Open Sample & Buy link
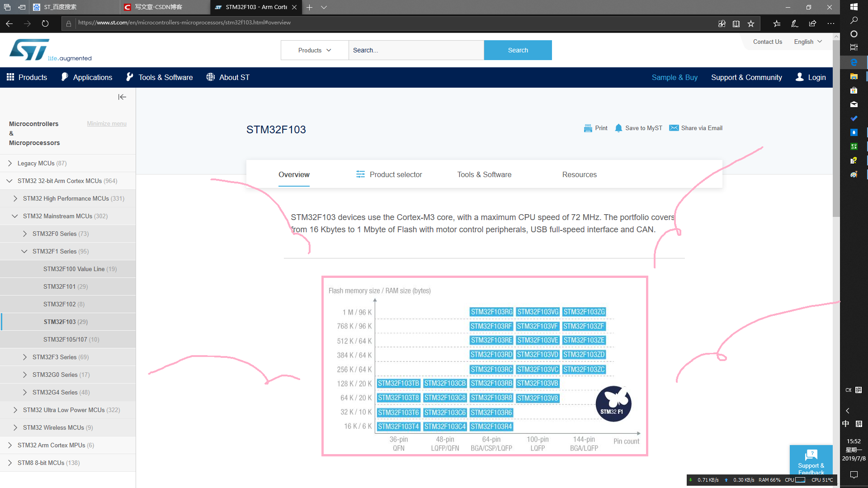The height and width of the screenshot is (488, 868). 675,77
